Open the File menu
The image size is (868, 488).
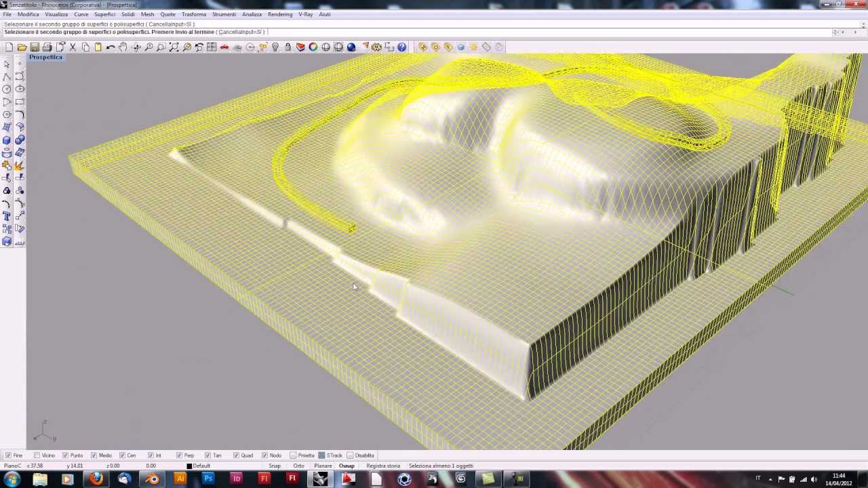click(x=7, y=14)
